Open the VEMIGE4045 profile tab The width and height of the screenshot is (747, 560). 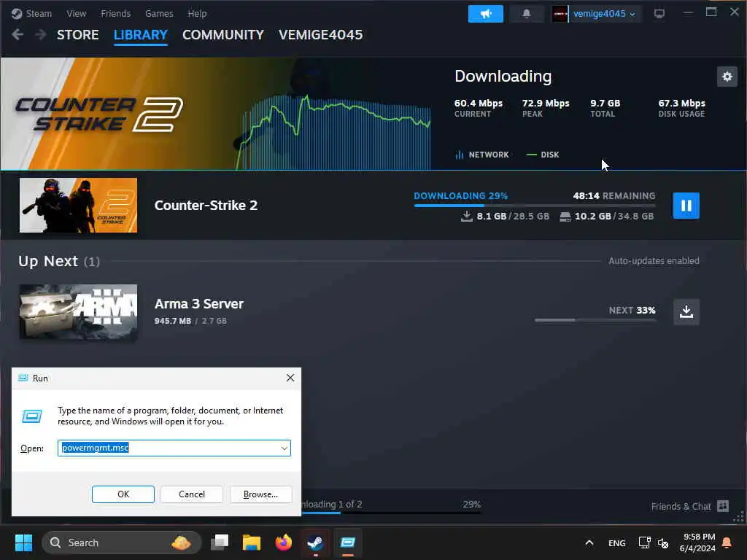click(x=321, y=35)
